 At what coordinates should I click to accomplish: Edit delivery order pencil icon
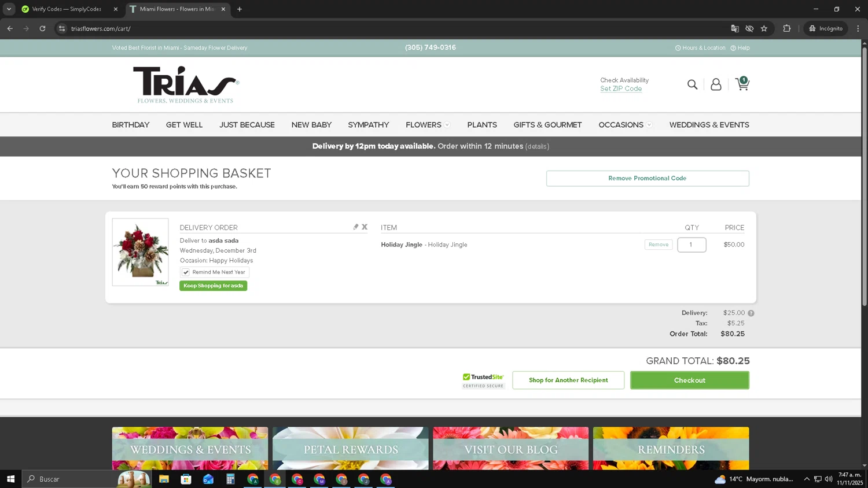pyautogui.click(x=356, y=227)
